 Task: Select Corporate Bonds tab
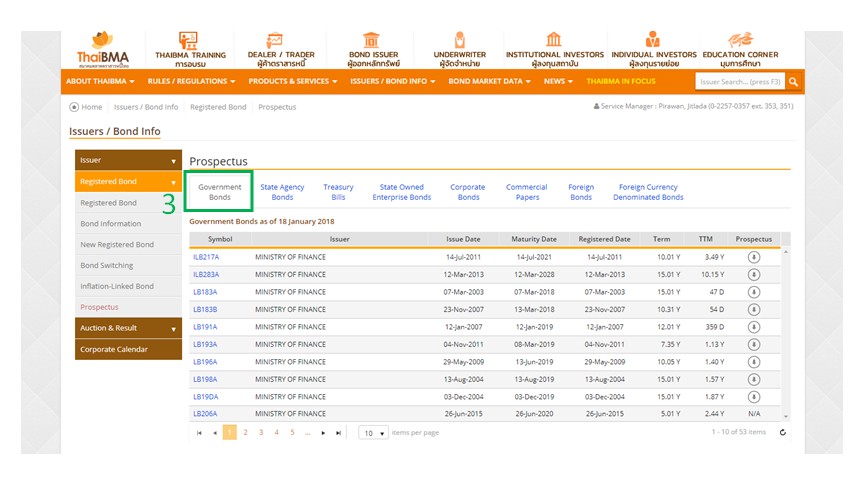pos(467,192)
